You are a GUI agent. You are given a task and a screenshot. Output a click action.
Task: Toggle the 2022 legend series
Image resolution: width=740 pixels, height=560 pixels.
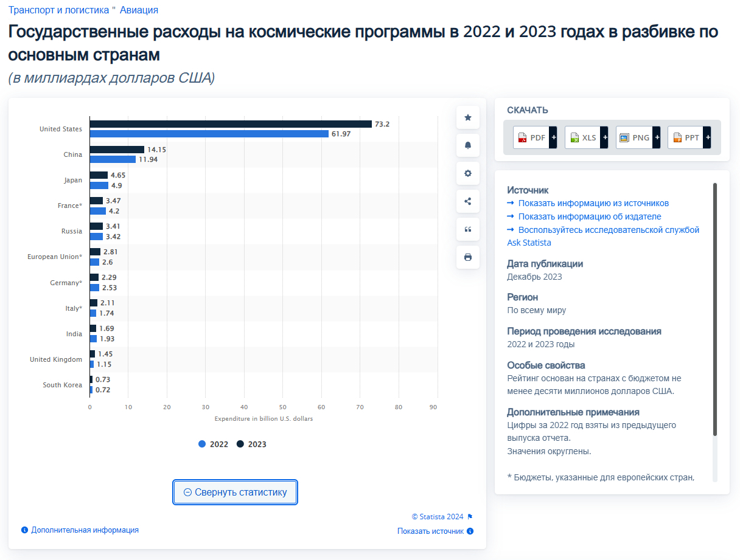point(214,444)
